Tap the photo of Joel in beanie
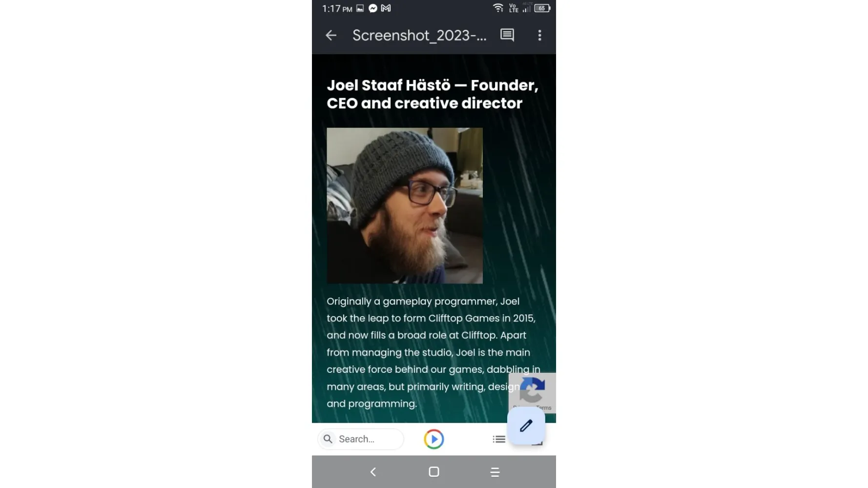 [405, 205]
